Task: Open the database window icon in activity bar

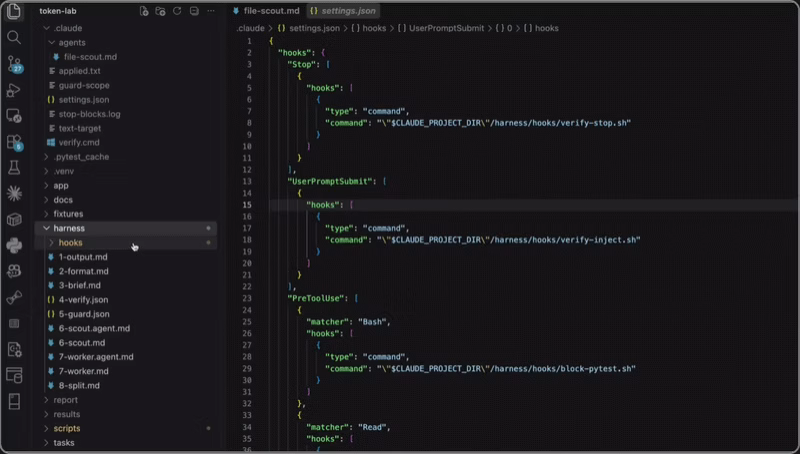Action: 14,375
